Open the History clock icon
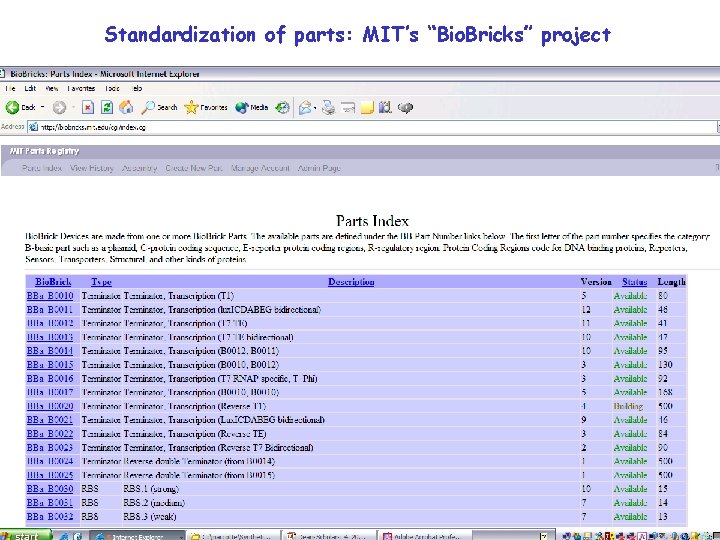This screenshot has width=720, height=540. 282,107
